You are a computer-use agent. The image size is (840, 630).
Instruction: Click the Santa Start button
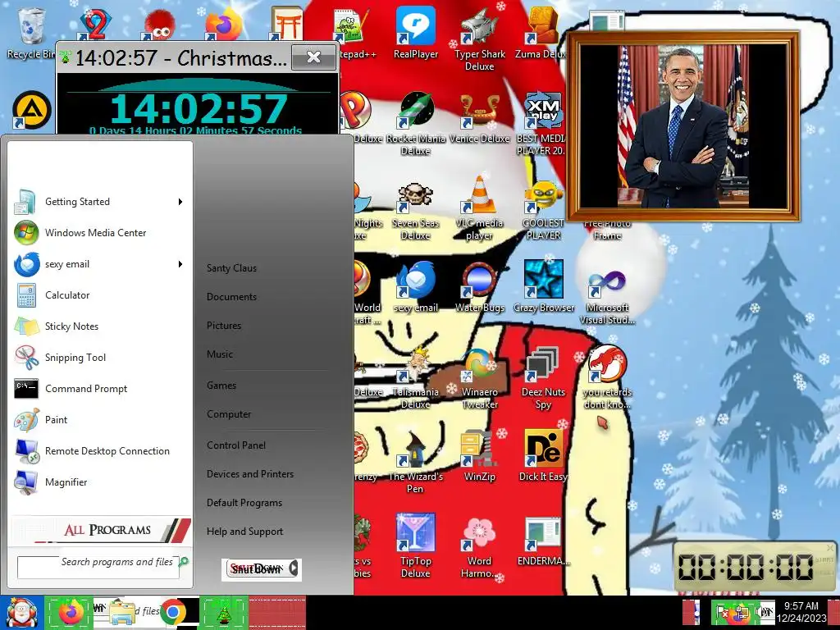(21, 613)
